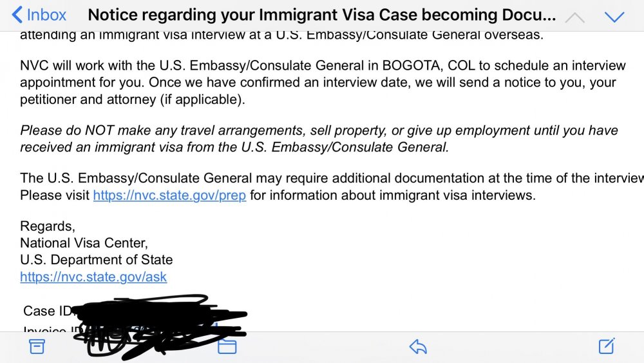
Task: Tap the Regards, closing line
Action: [x=48, y=226]
